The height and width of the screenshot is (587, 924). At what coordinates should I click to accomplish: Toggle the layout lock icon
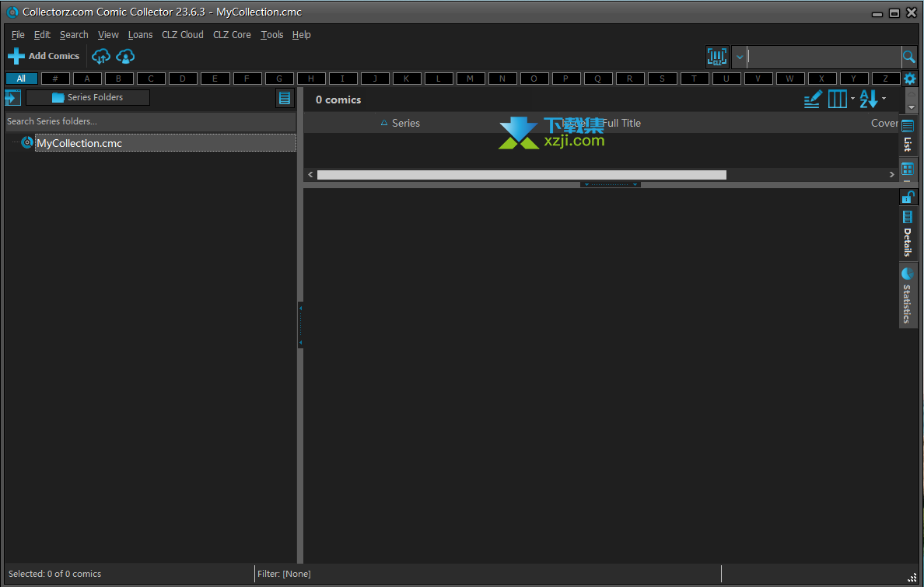(x=908, y=197)
